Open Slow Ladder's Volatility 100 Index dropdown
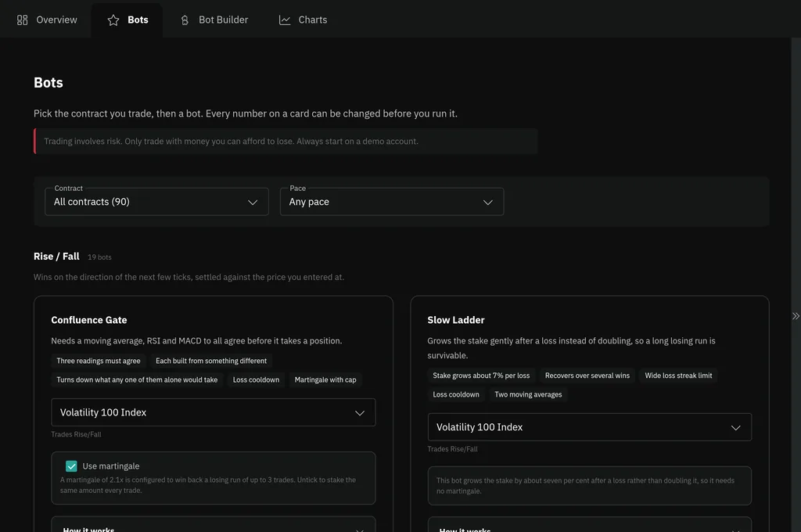Image resolution: width=801 pixels, height=532 pixels. click(x=590, y=427)
